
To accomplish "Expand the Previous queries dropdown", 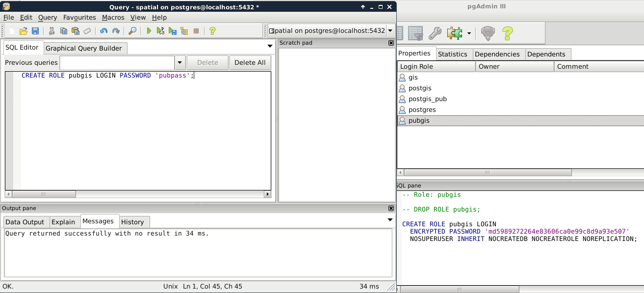I will pyautogui.click(x=180, y=63).
